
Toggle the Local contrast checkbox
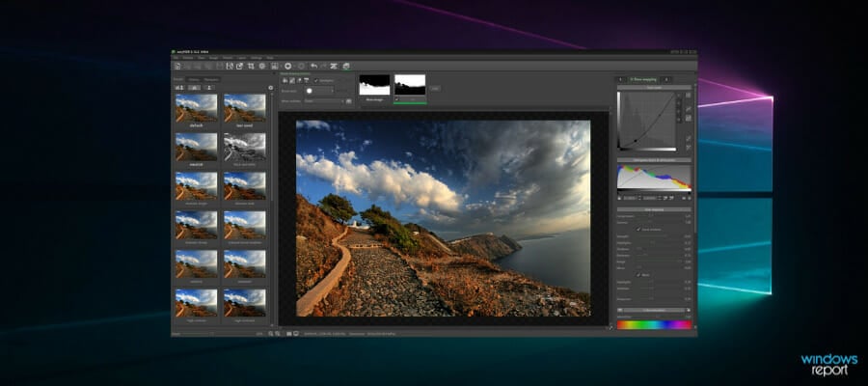(637, 229)
